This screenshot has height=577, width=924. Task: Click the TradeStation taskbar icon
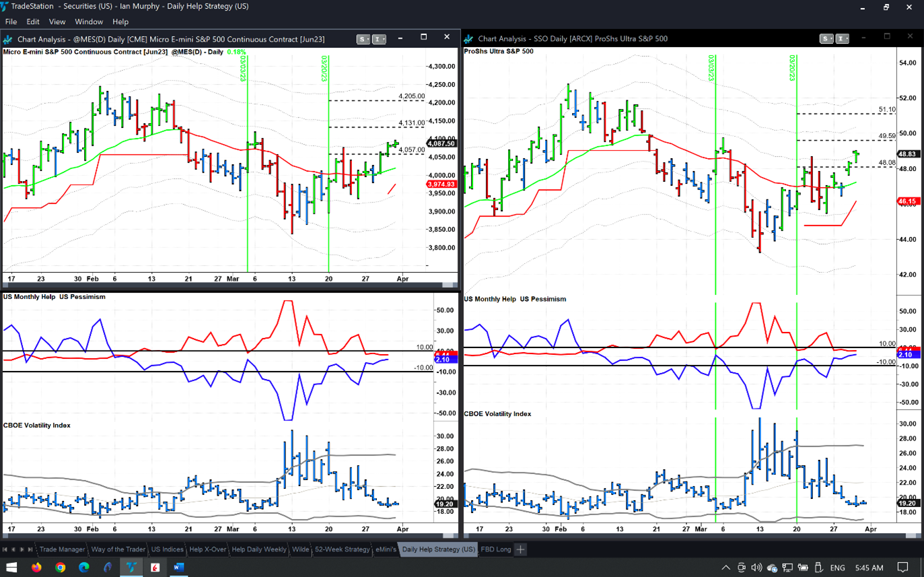click(131, 567)
